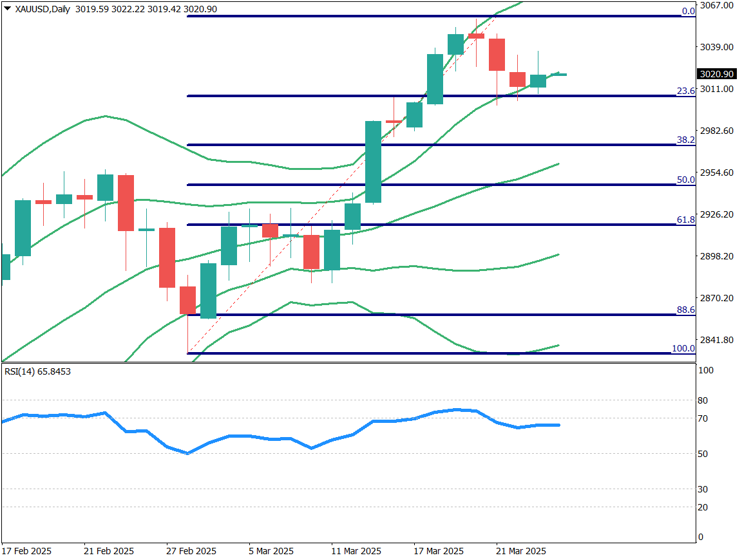Select the 50.0 Fibonacci level label
The image size is (742, 560).
(x=686, y=180)
